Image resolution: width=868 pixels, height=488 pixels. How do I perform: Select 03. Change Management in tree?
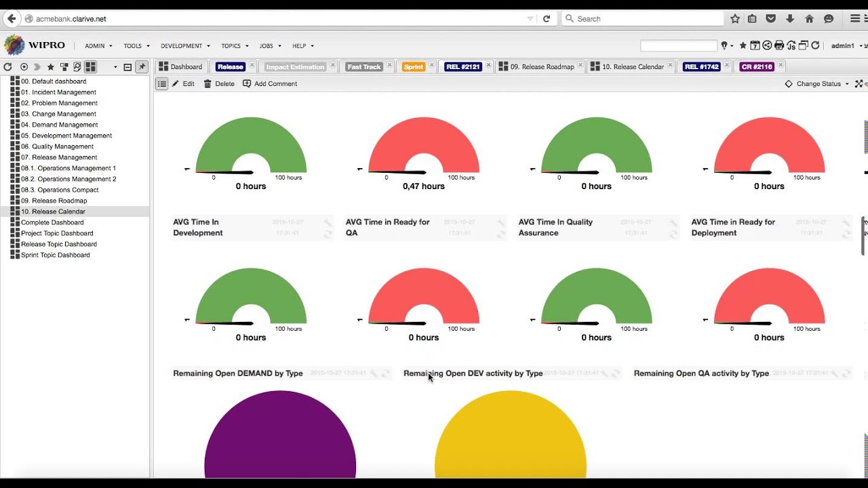(58, 114)
